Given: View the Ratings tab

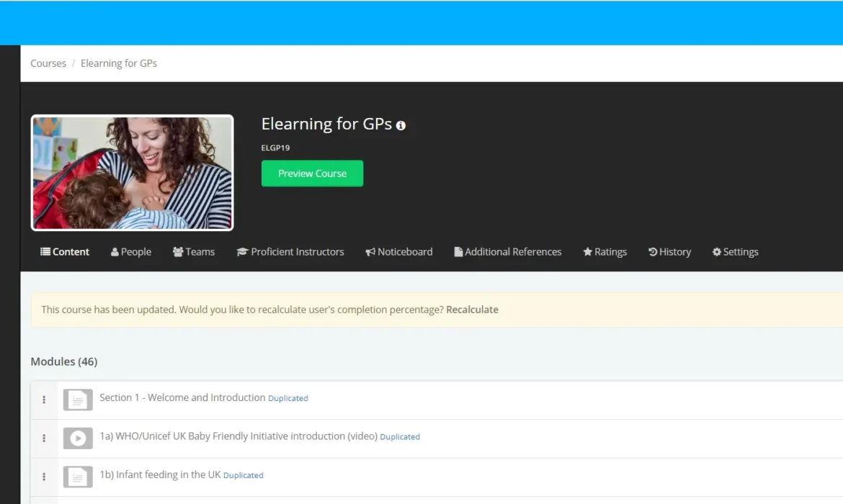Looking at the screenshot, I should (605, 252).
